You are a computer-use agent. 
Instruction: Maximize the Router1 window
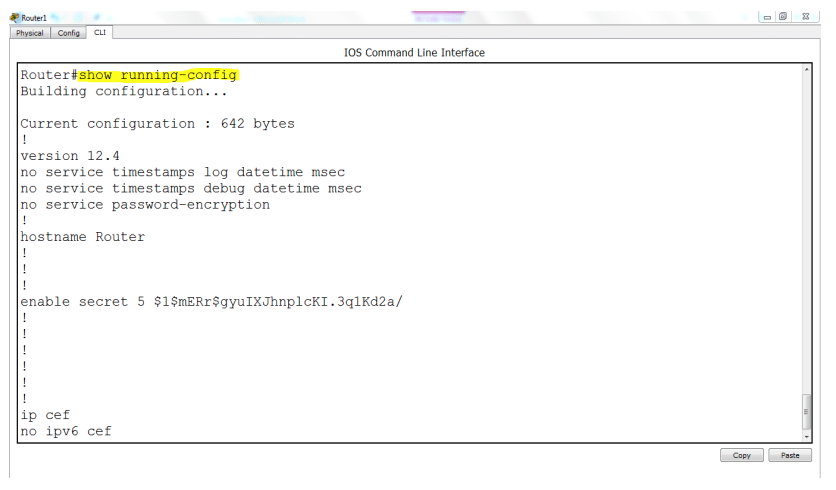[x=783, y=17]
